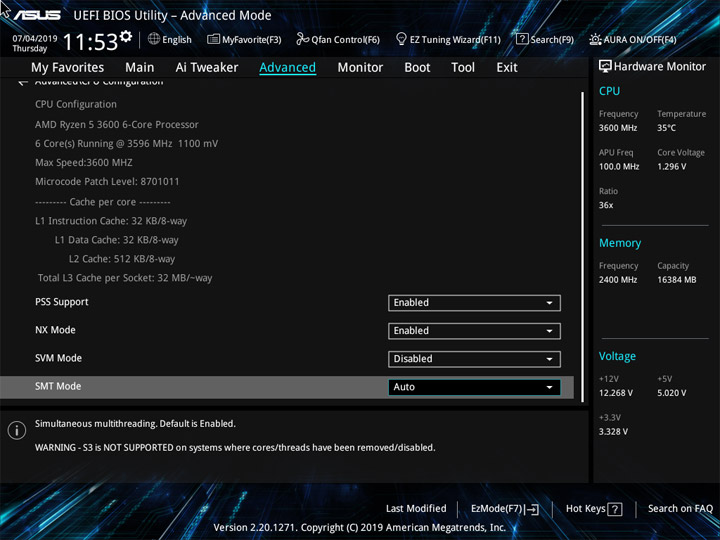Click the 11:53 clock display
Screen dimensions: 720x540
click(90, 42)
